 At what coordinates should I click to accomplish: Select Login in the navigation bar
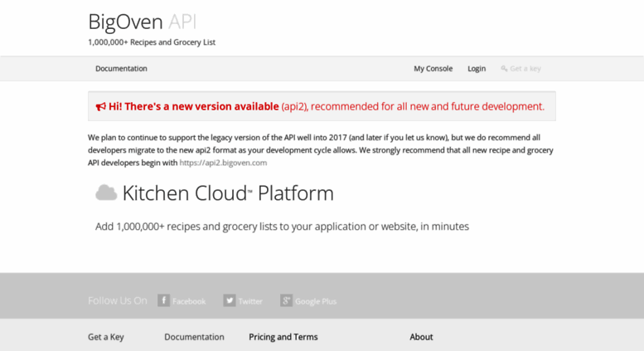477,69
